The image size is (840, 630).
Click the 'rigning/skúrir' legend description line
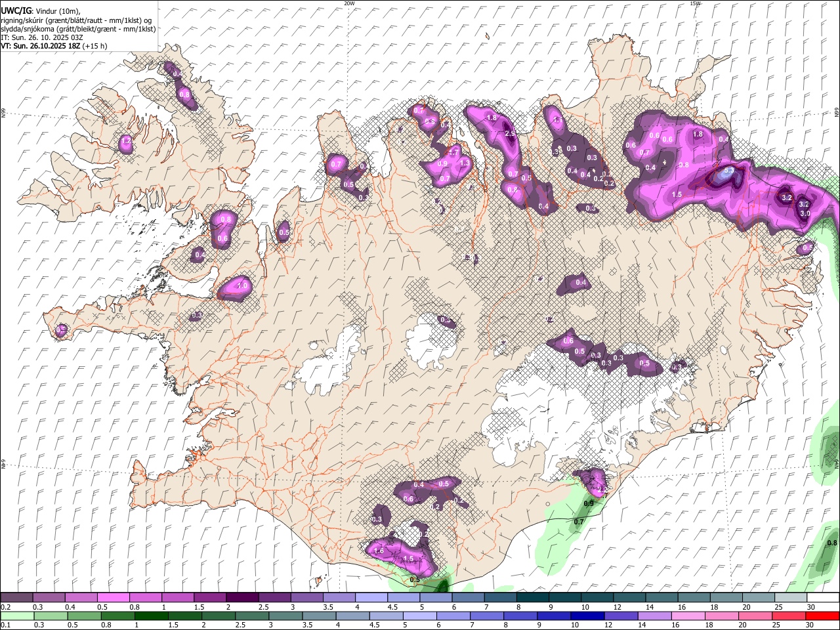pos(76,20)
